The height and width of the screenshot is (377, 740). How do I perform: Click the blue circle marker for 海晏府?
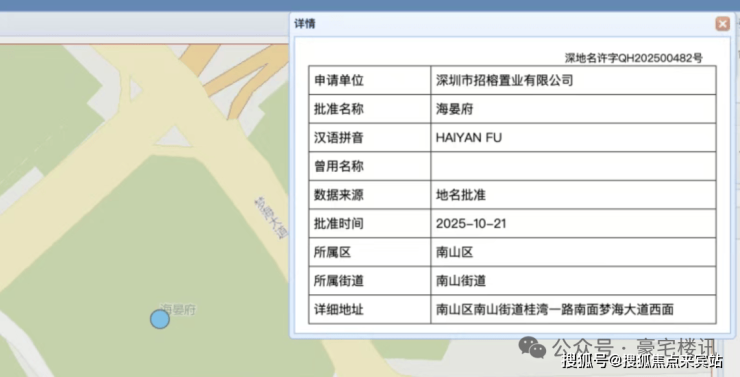tap(160, 319)
